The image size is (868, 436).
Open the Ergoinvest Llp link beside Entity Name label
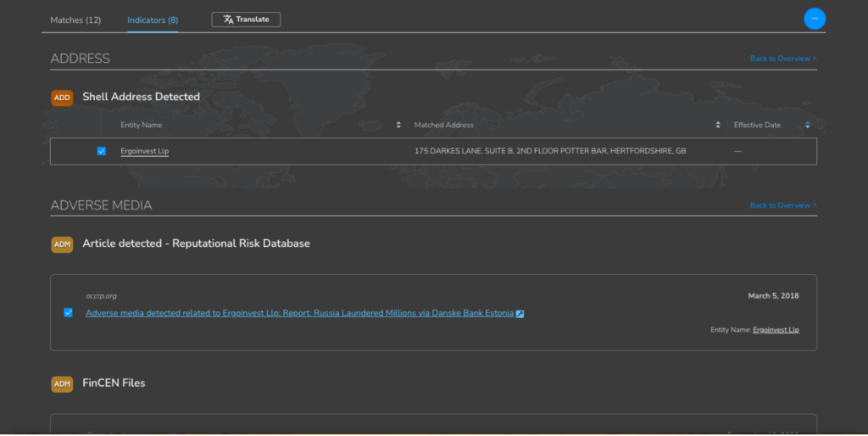776,330
